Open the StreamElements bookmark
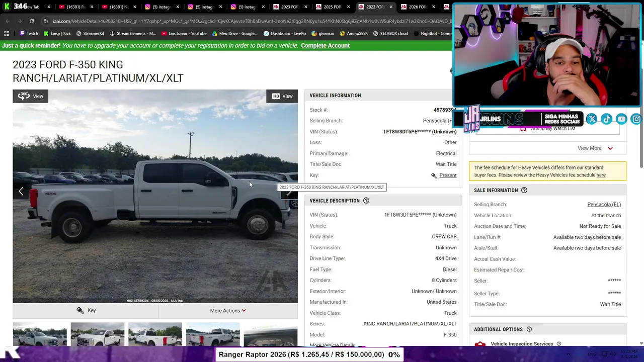The image size is (644, 362). coord(133,34)
